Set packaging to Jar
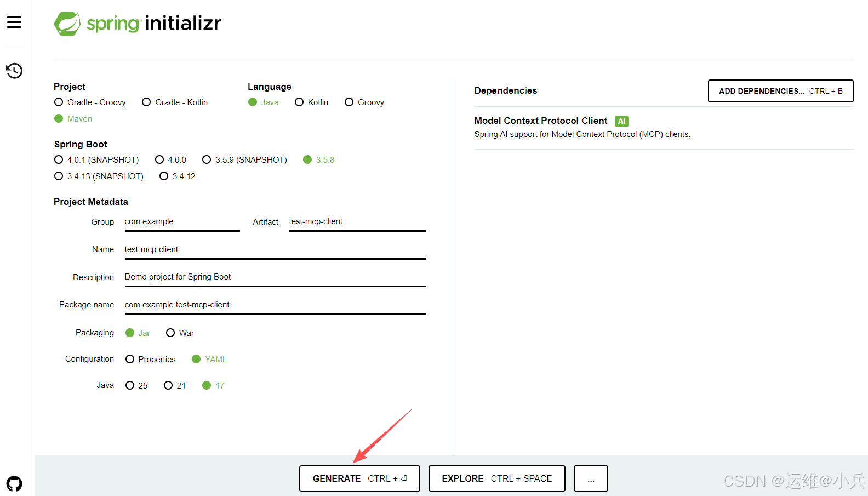Image resolution: width=868 pixels, height=496 pixels. point(138,333)
